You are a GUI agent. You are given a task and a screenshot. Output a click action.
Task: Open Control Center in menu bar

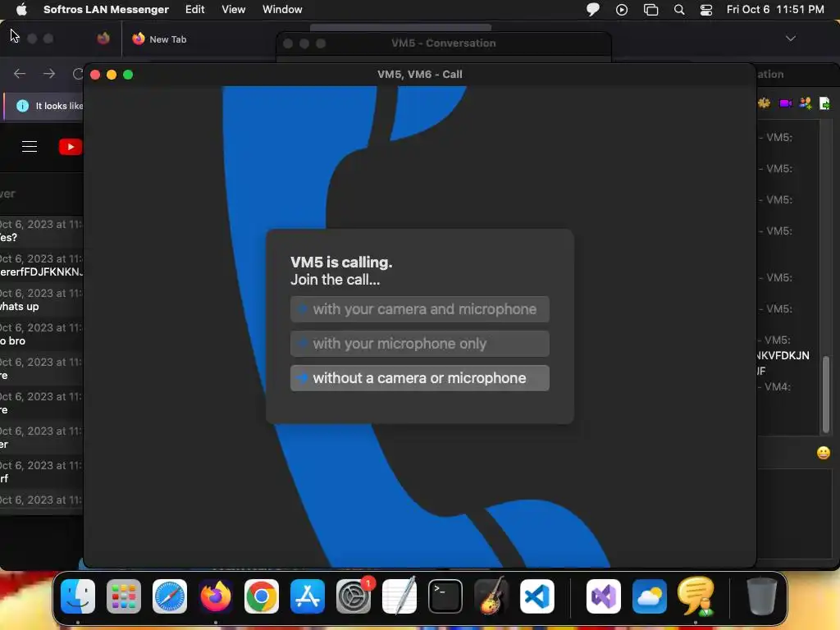click(706, 10)
